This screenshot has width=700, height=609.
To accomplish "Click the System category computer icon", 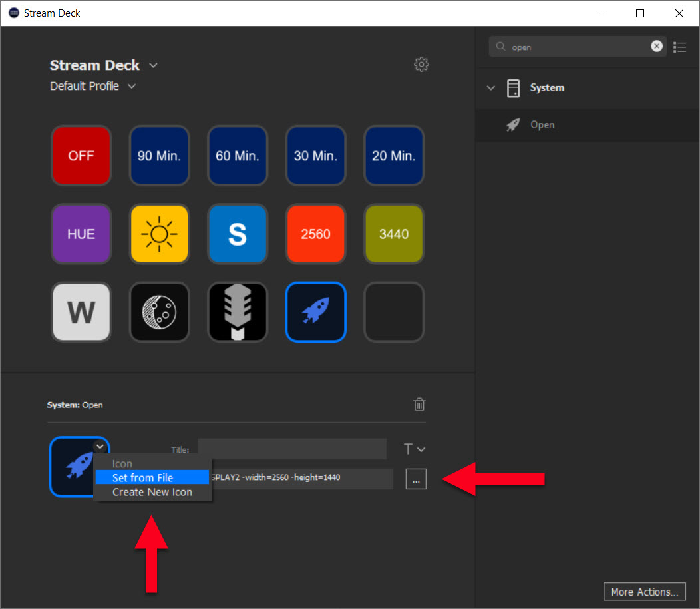I will click(x=513, y=88).
